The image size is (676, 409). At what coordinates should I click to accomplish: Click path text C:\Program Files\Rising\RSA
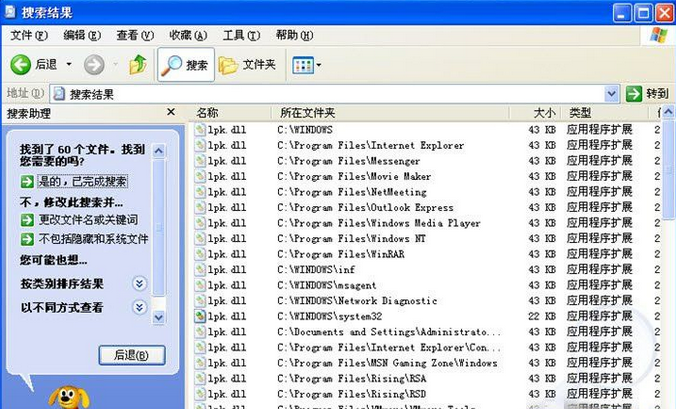pyautogui.click(x=352, y=378)
